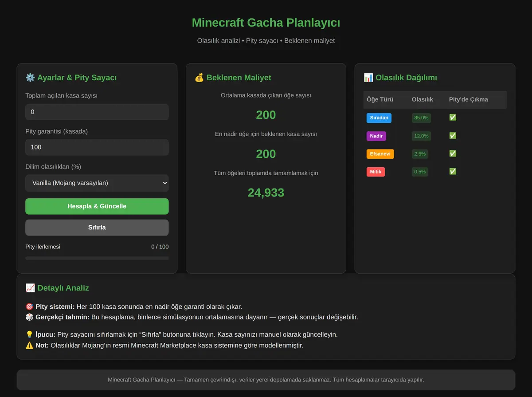
Task: Click the trend chart icon beside Detaylı Analiz
Action: click(x=30, y=288)
